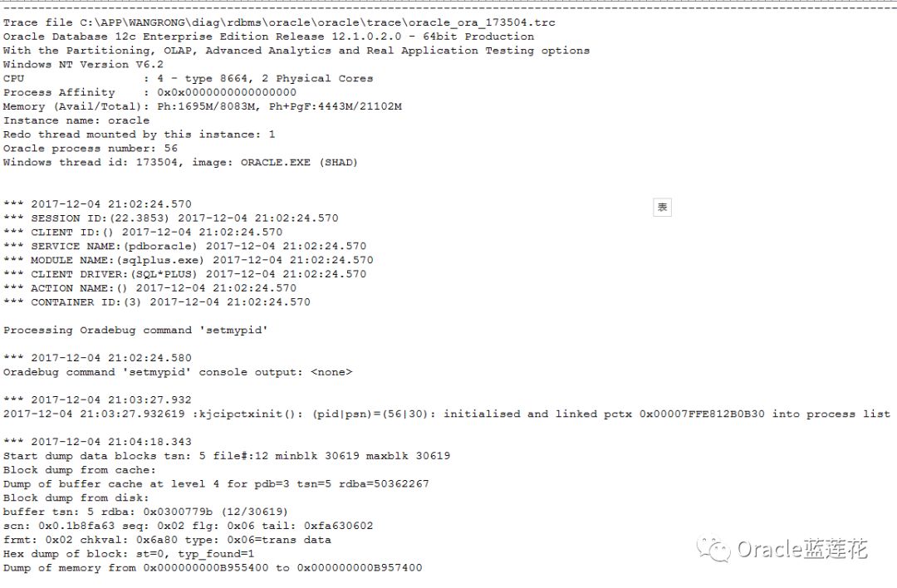This screenshot has height=588, width=897.
Task: Click the SERVICE NAME:(pdboracle) line
Action: pyautogui.click(x=184, y=246)
